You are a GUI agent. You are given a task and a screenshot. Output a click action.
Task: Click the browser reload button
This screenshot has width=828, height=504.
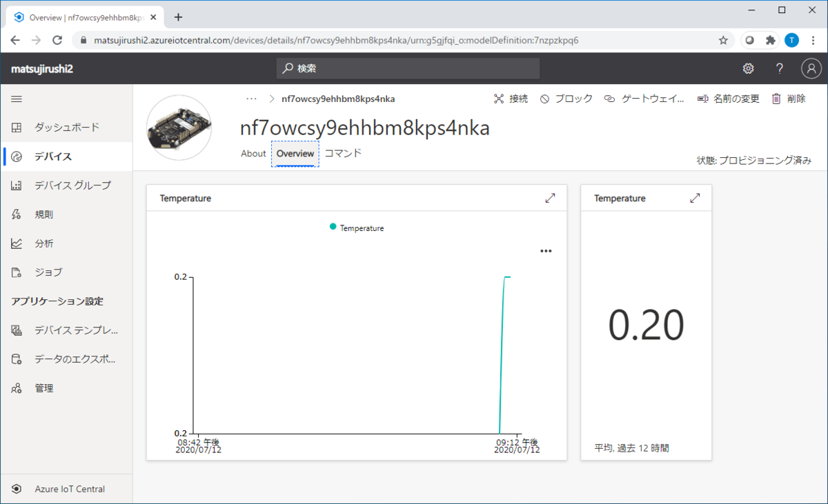58,40
